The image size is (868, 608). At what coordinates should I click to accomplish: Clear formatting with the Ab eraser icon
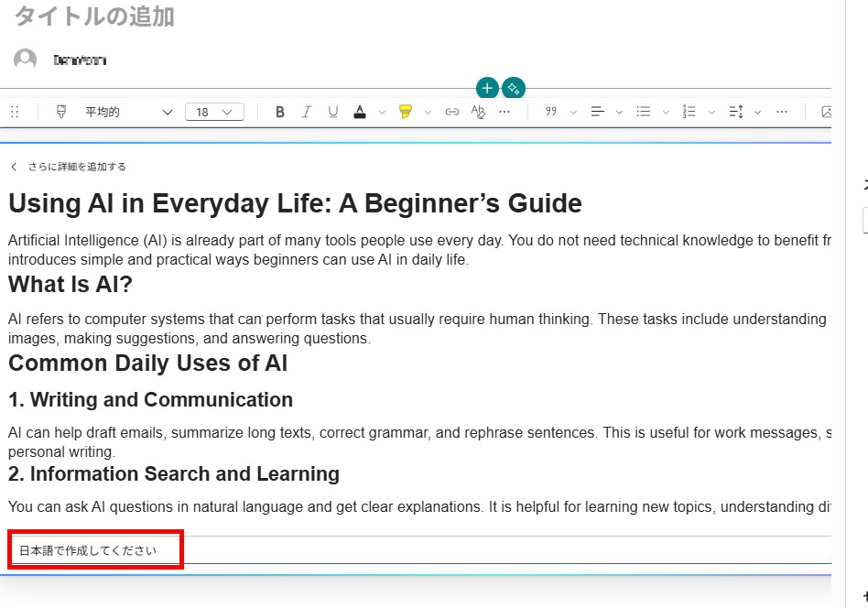pos(478,112)
